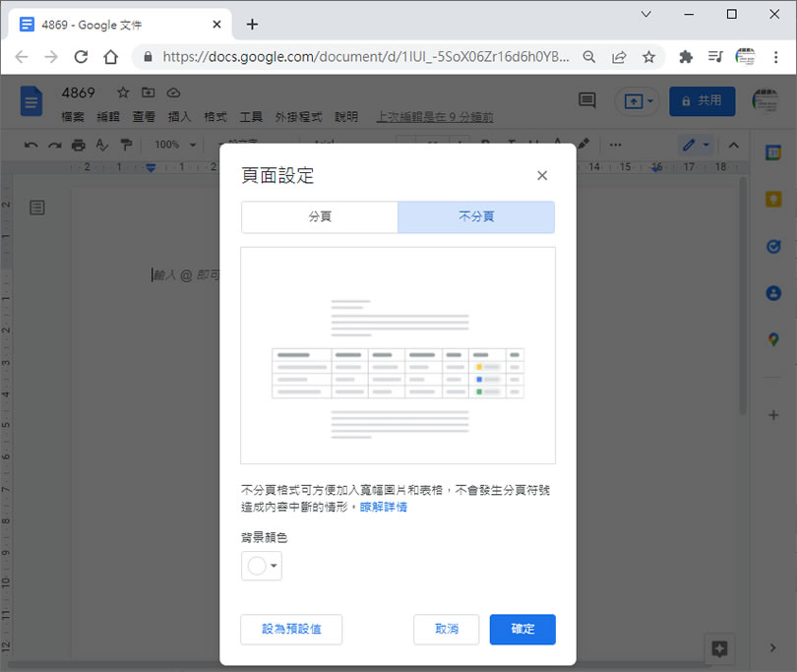
Task: Open Google Calendar in the side panel
Action: [x=773, y=153]
